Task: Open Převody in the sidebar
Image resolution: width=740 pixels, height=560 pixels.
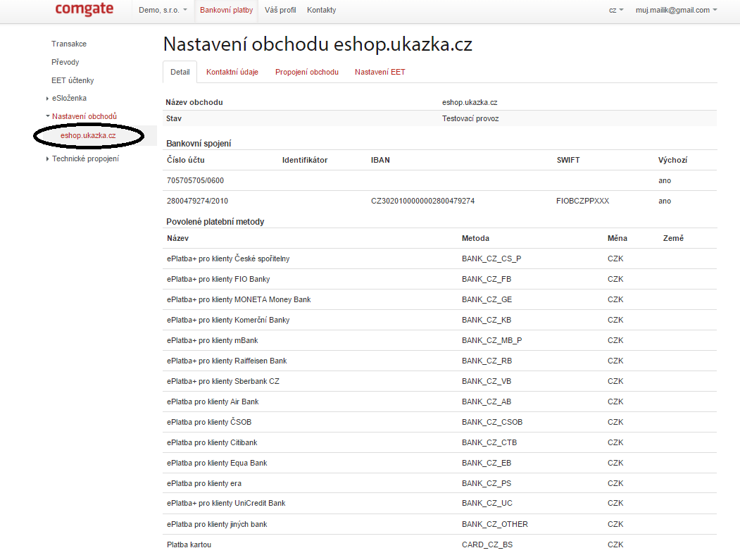Action: click(x=65, y=62)
